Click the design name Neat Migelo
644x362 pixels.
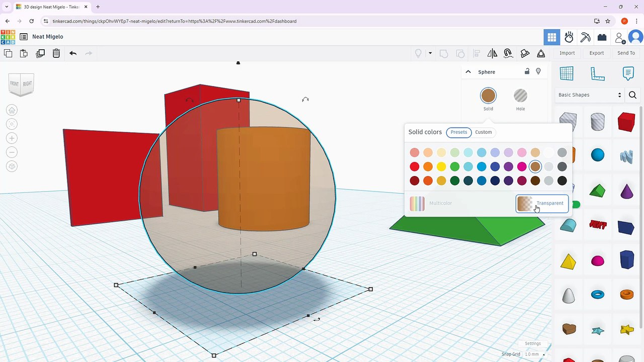point(48,37)
